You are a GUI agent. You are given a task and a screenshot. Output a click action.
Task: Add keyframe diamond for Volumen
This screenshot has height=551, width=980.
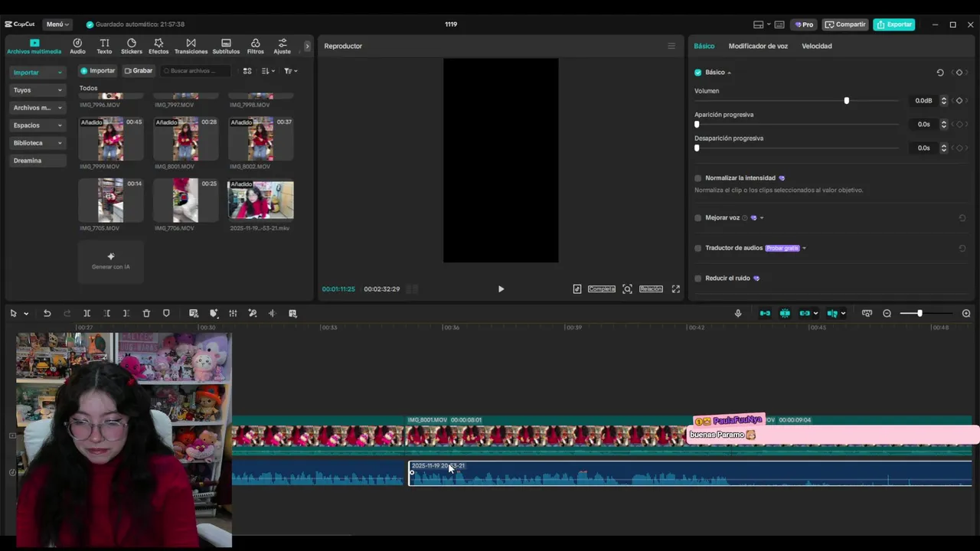pos(959,100)
